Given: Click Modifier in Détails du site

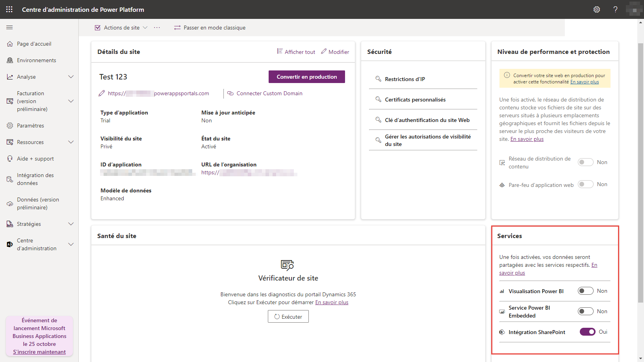Looking at the screenshot, I should (335, 52).
